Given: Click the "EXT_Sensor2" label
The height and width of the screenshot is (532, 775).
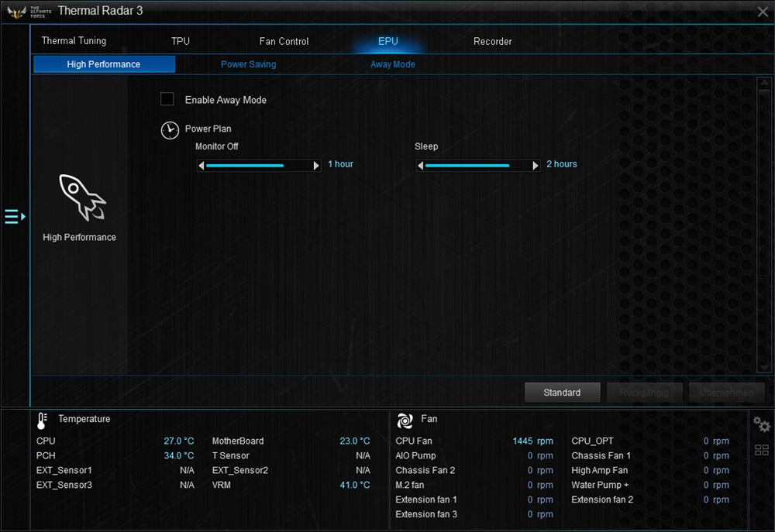Looking at the screenshot, I should pos(239,470).
